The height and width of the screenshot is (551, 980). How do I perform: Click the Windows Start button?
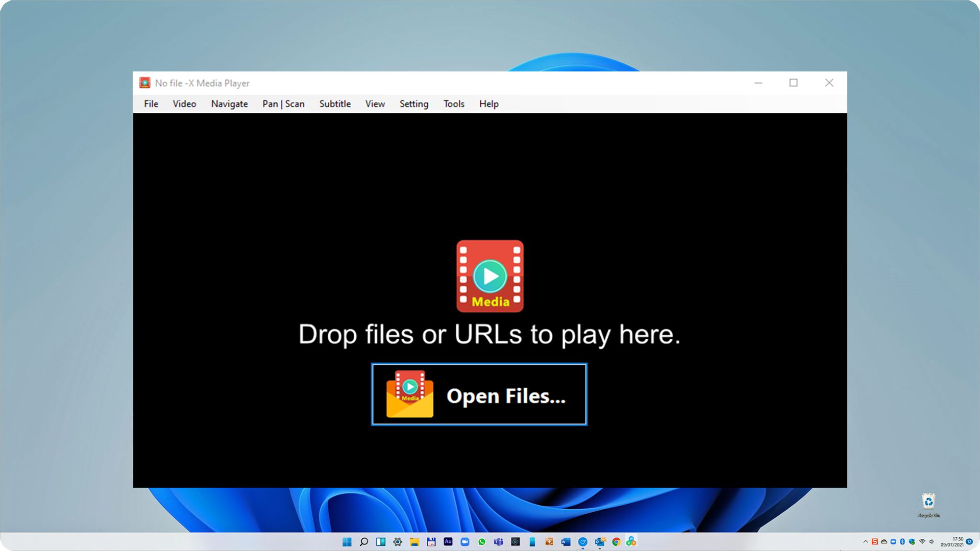(x=347, y=542)
